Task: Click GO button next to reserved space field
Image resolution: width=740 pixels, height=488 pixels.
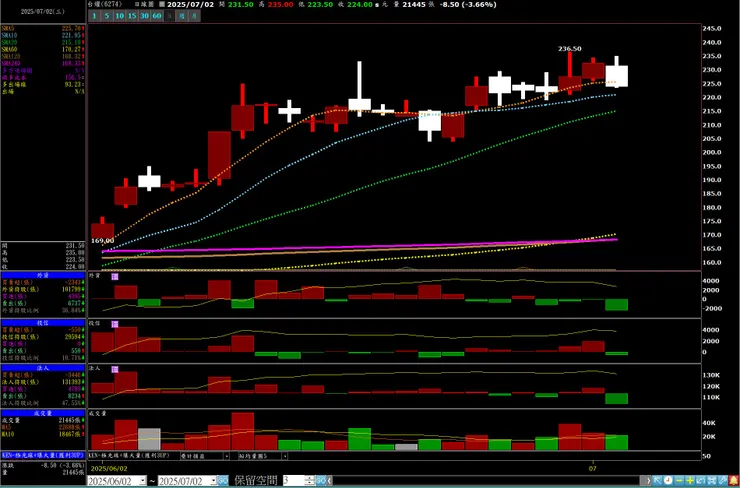Action: [x=321, y=481]
